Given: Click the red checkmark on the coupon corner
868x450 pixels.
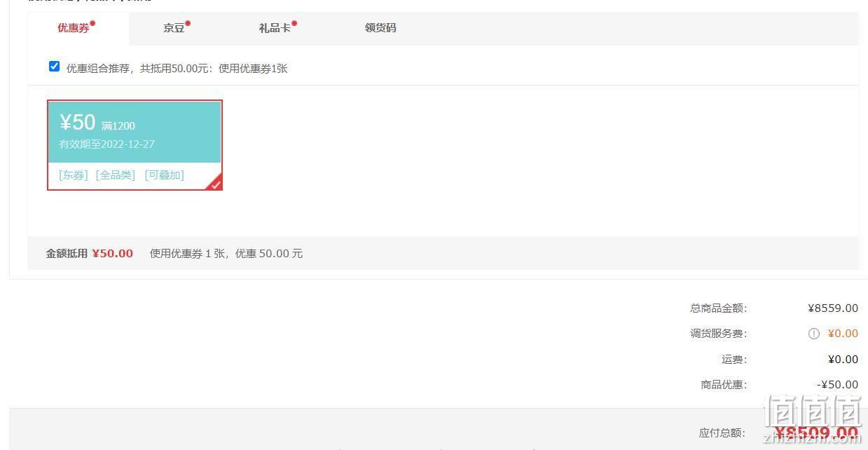Looking at the screenshot, I should pyautogui.click(x=216, y=184).
